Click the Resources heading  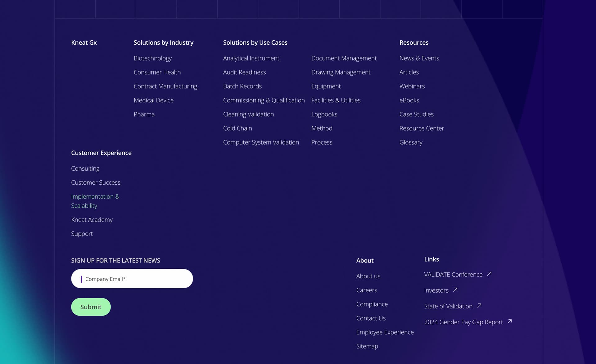(414, 43)
